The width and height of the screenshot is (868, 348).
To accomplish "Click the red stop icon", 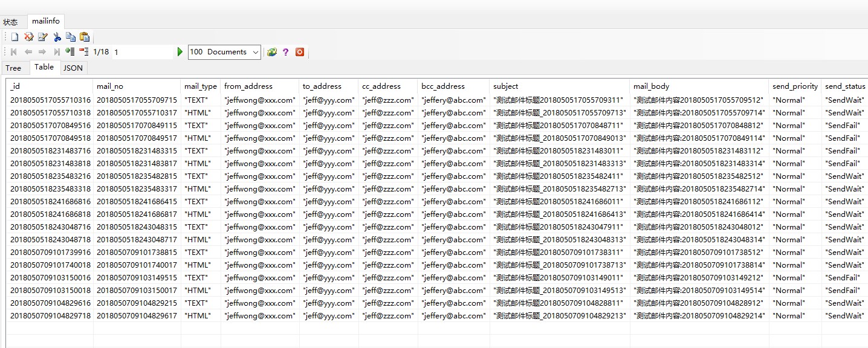I will click(x=300, y=52).
